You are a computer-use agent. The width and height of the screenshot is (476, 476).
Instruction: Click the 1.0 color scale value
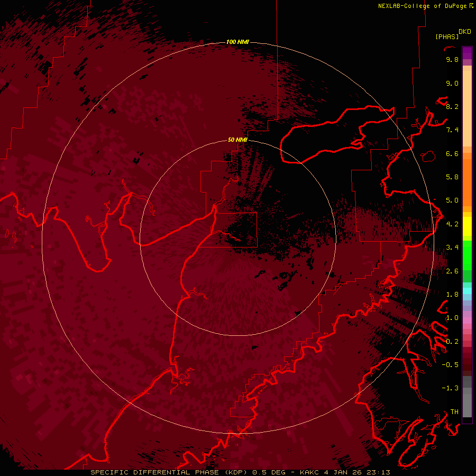pyautogui.click(x=452, y=318)
